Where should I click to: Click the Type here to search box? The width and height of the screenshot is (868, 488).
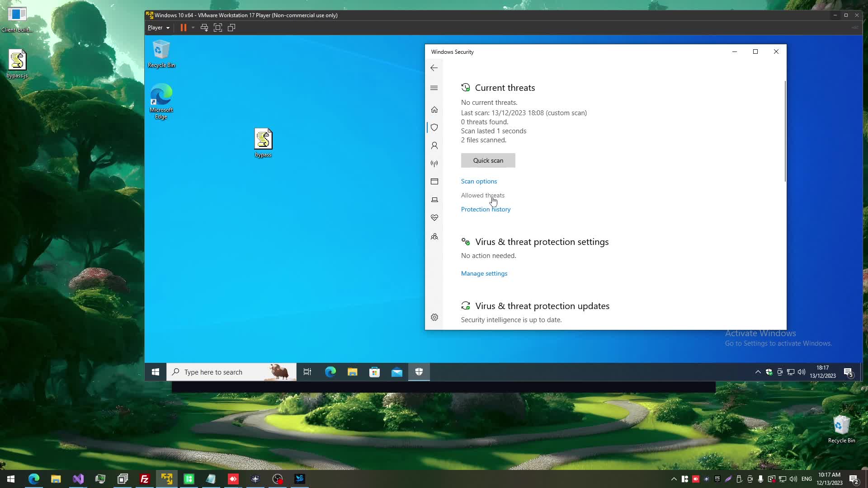222,372
